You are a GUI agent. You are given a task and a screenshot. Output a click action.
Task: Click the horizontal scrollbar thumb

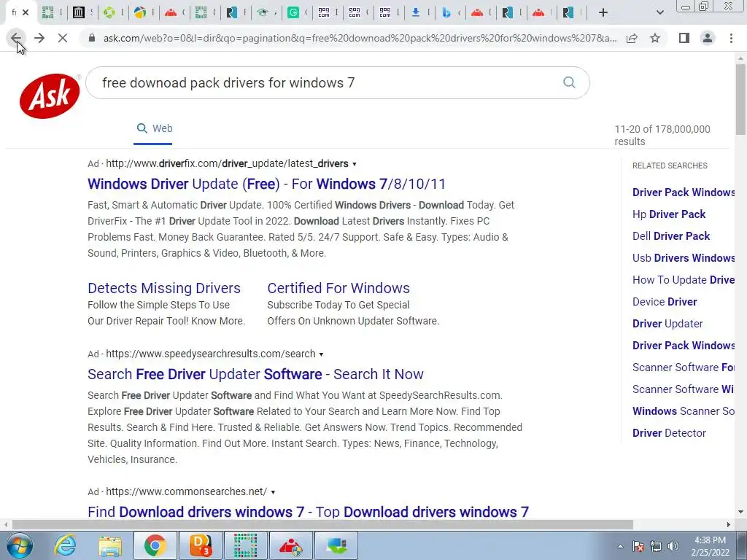[322, 525]
